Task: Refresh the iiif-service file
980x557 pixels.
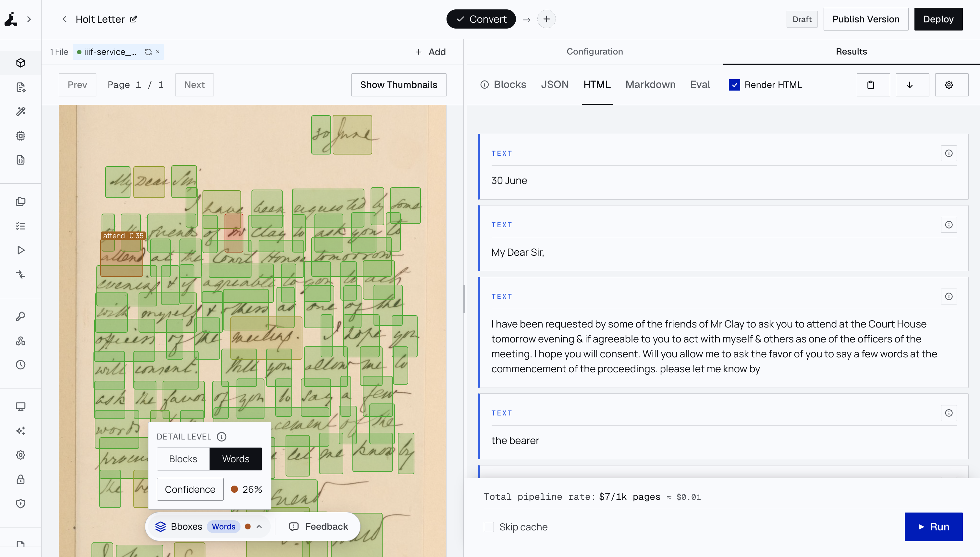Action: [x=148, y=52]
